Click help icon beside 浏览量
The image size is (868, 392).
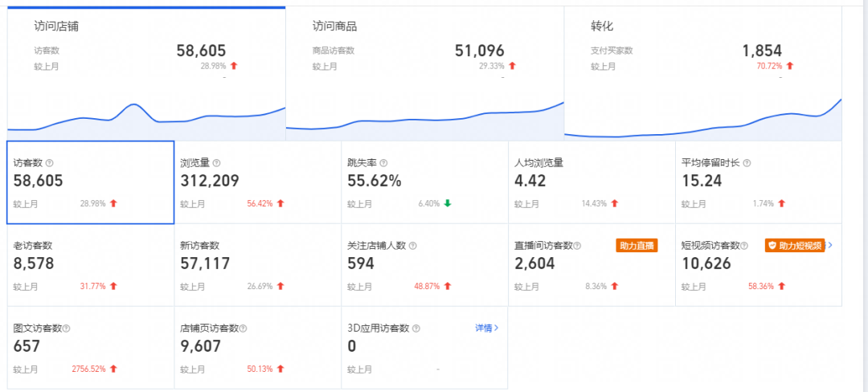pyautogui.click(x=216, y=163)
